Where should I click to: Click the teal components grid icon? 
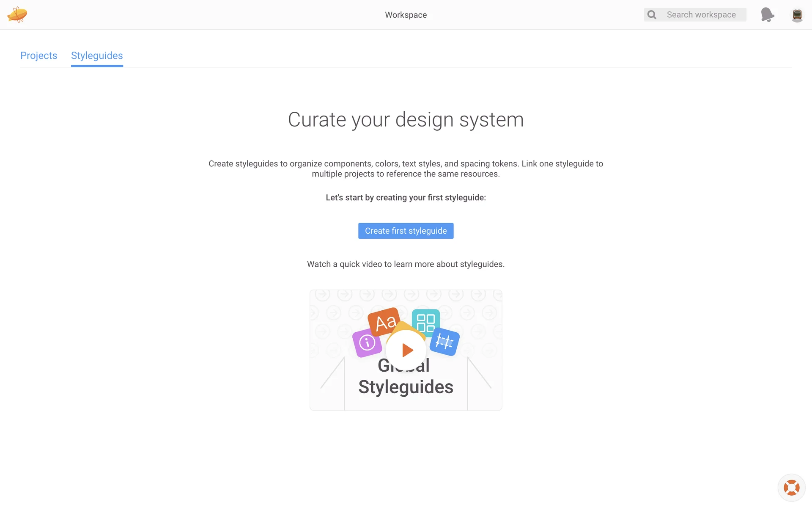[426, 322]
